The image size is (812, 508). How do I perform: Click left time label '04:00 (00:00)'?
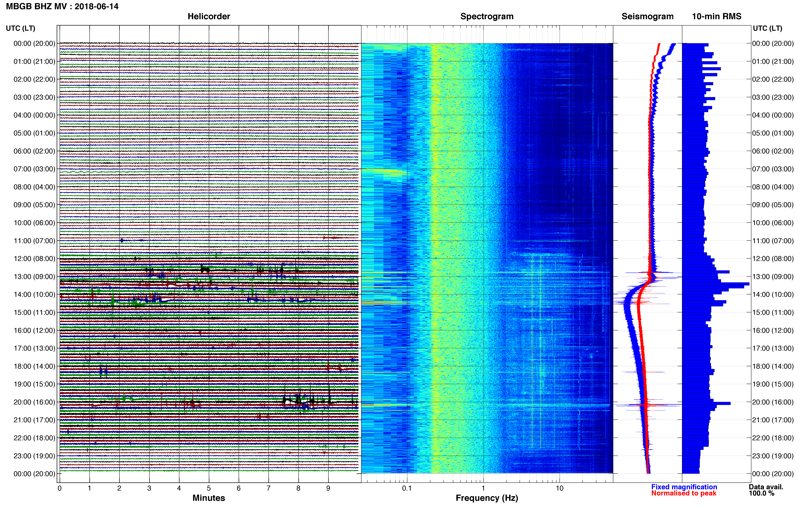click(x=34, y=115)
